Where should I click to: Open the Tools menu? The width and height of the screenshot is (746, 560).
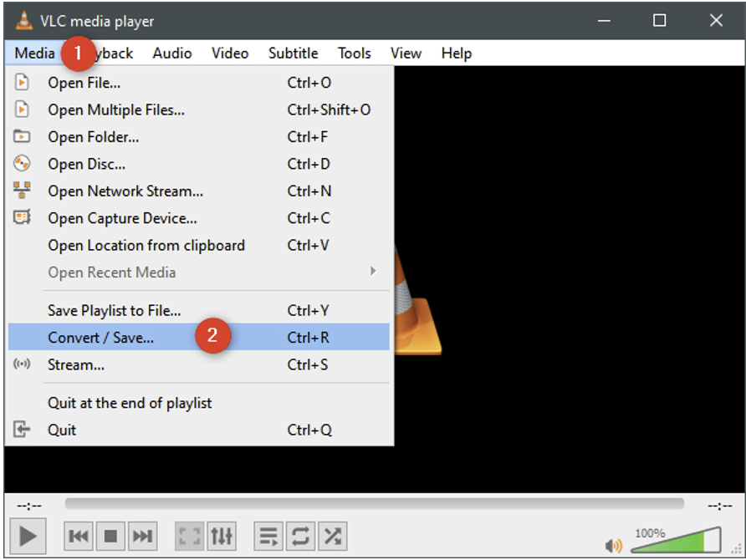tap(355, 53)
